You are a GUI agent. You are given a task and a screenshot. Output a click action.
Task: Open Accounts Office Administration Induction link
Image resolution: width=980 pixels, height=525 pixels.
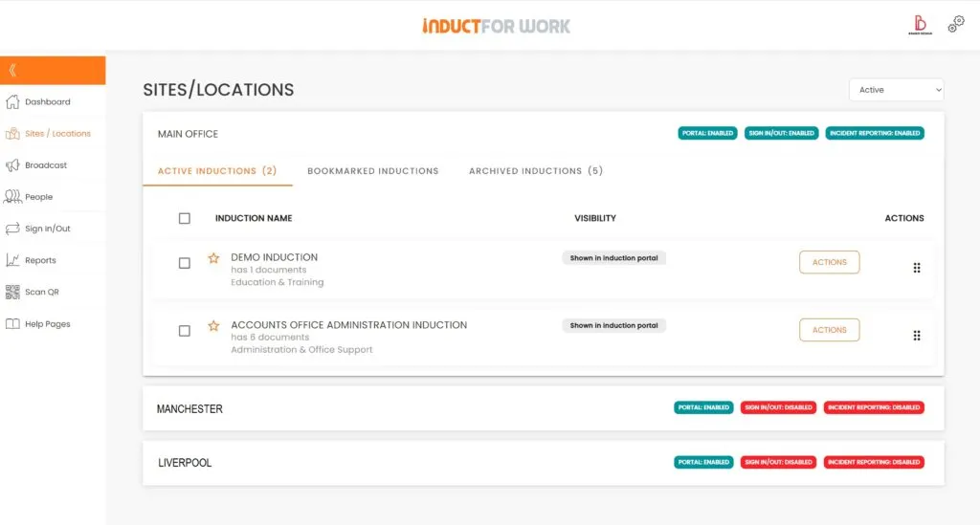coord(348,325)
